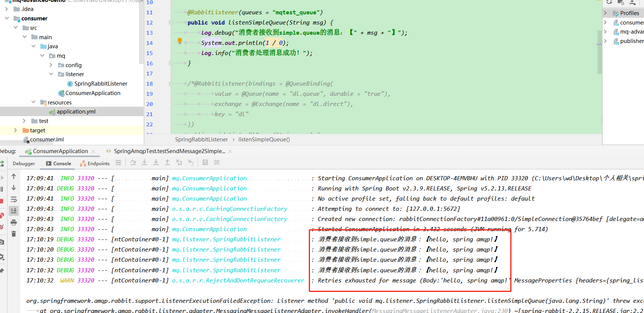Expand publisher module in Maven panel
This screenshot has width=644, height=313.
(x=605, y=41)
